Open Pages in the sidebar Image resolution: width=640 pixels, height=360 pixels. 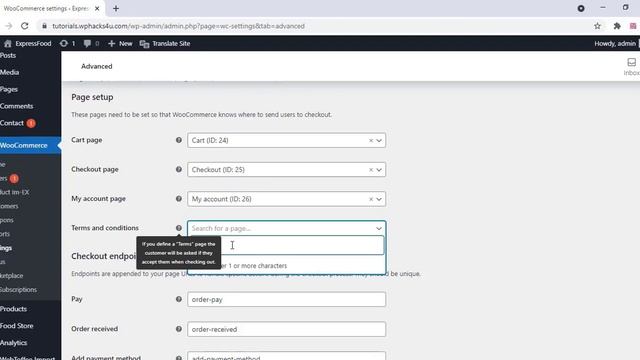[9, 89]
